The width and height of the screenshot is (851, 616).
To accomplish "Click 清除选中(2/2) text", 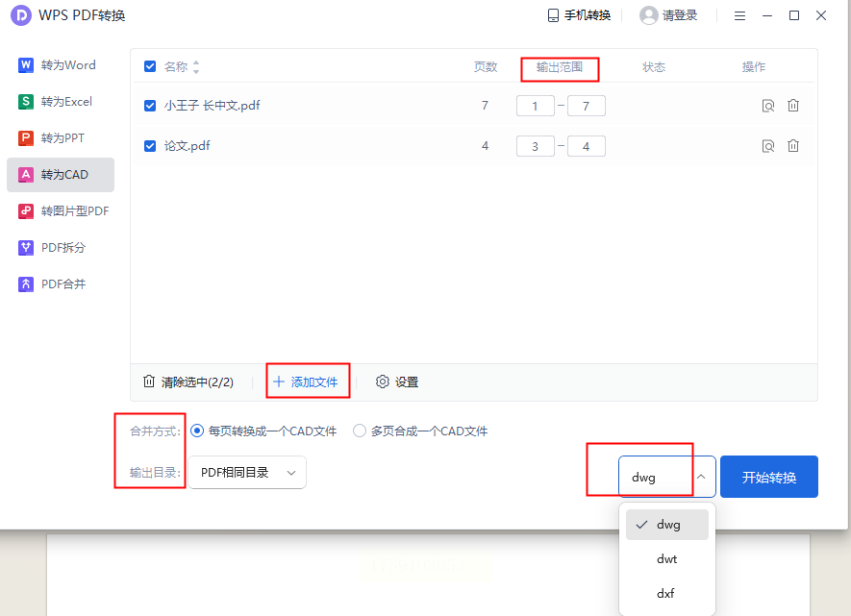I will tap(197, 382).
